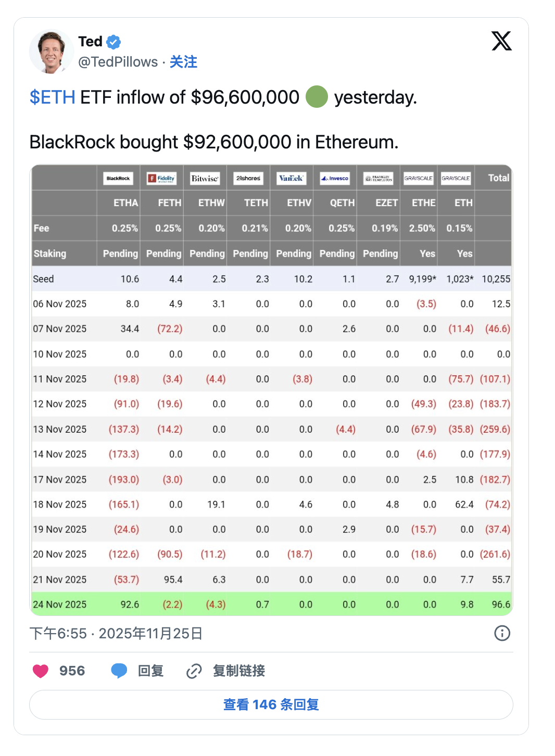Click the reply speech bubble icon
The image size is (555, 756).
[x=119, y=671]
